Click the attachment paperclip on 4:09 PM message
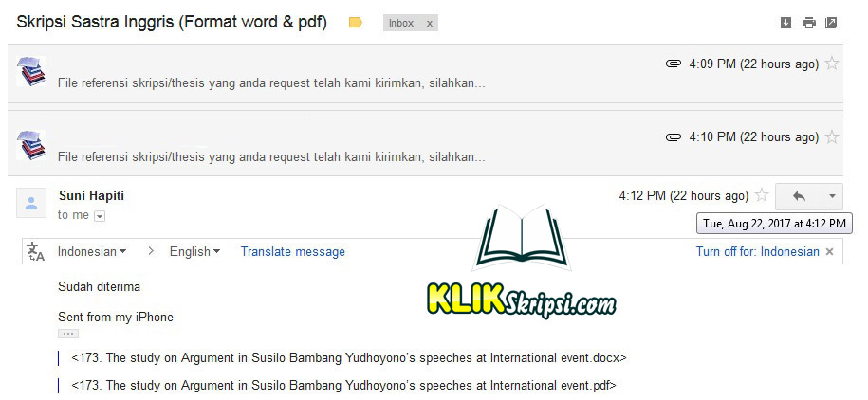This screenshot has height=400, width=868. coord(673,64)
